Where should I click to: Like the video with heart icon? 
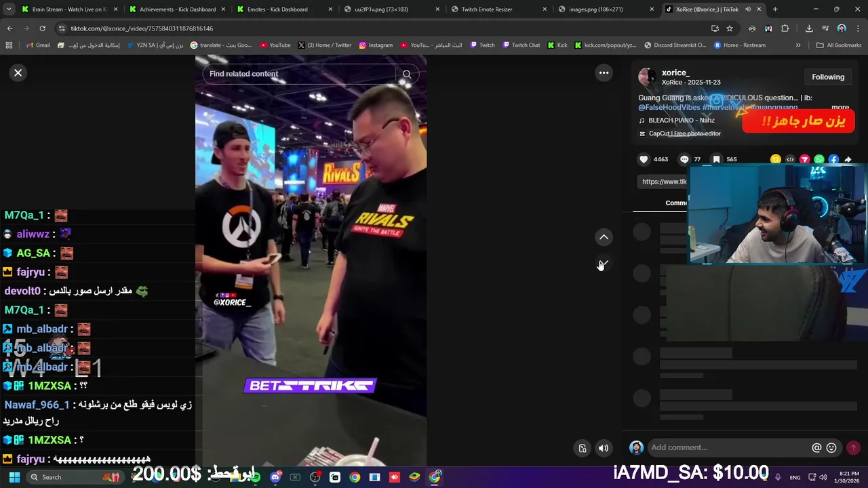tap(644, 159)
